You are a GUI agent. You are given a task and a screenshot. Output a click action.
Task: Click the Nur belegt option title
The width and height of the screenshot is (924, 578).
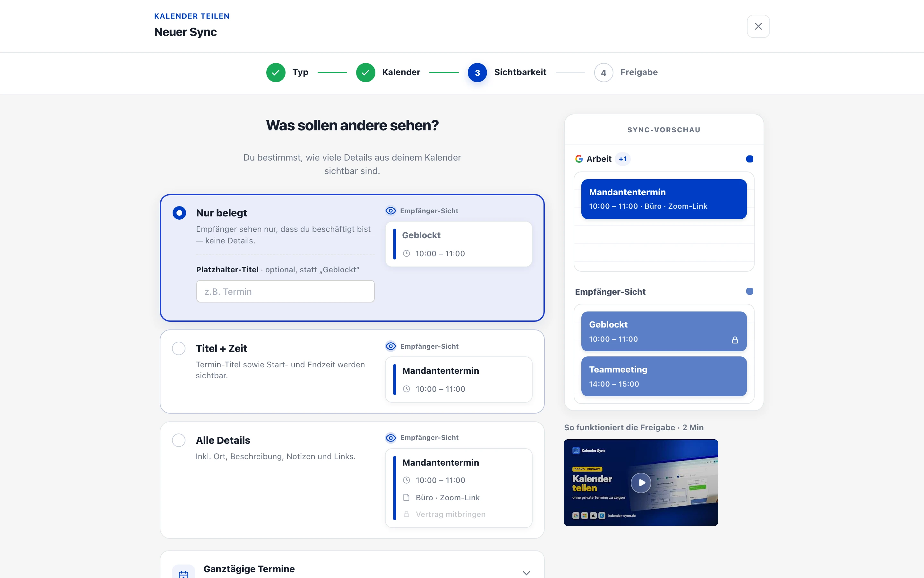pyautogui.click(x=221, y=213)
